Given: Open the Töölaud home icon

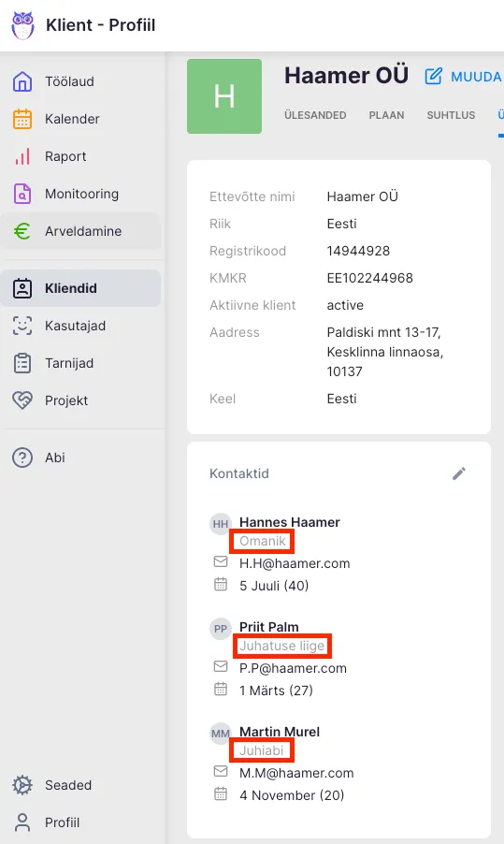Looking at the screenshot, I should [22, 81].
